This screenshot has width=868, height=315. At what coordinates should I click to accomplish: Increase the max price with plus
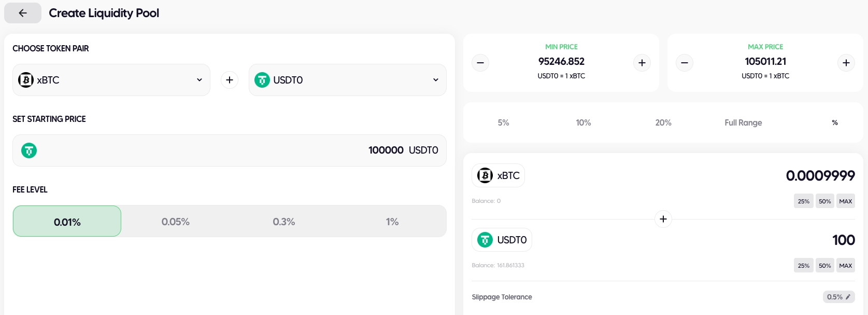846,63
